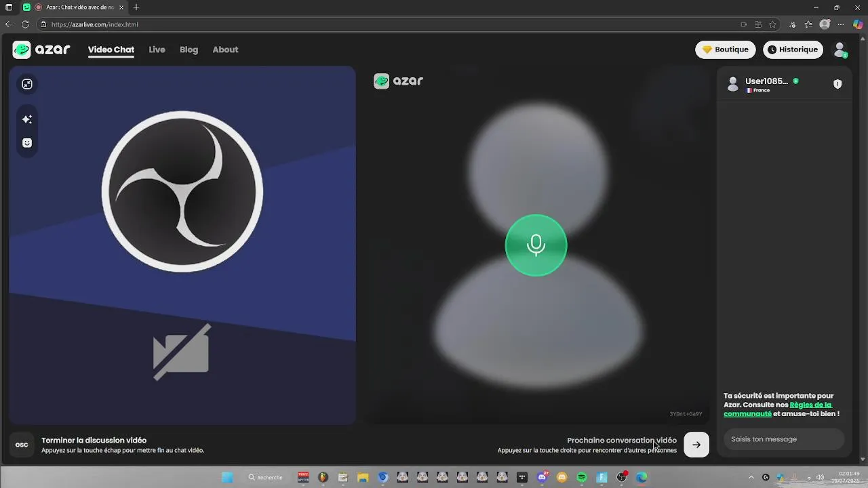Open a new browser tab

(136, 7)
